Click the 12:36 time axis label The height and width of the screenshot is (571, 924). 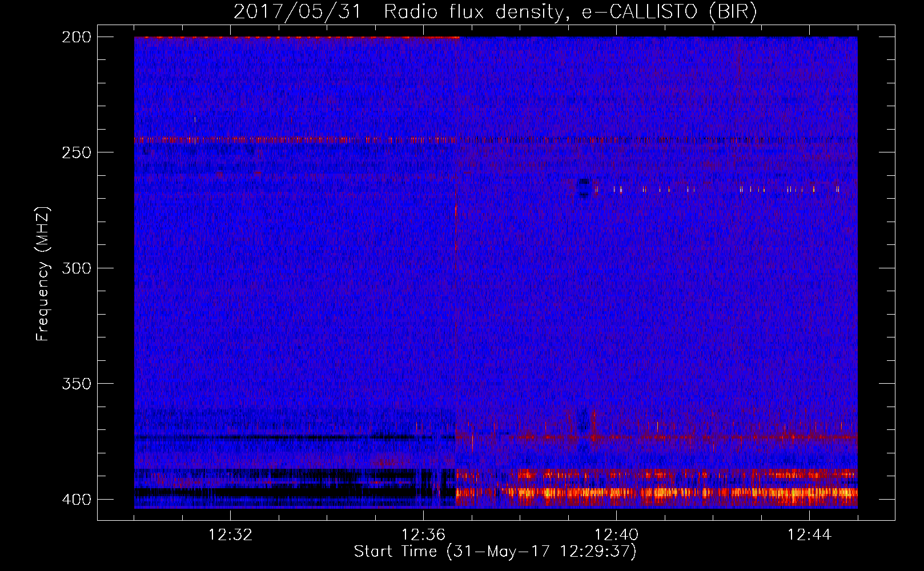click(x=423, y=534)
